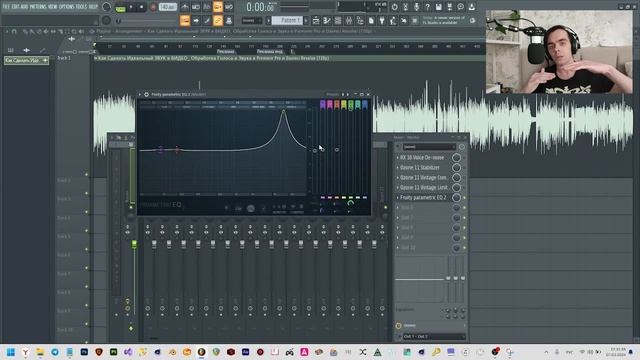Click the microphone recording icon in top toolbar
The image size is (640, 360).
tap(416, 7)
